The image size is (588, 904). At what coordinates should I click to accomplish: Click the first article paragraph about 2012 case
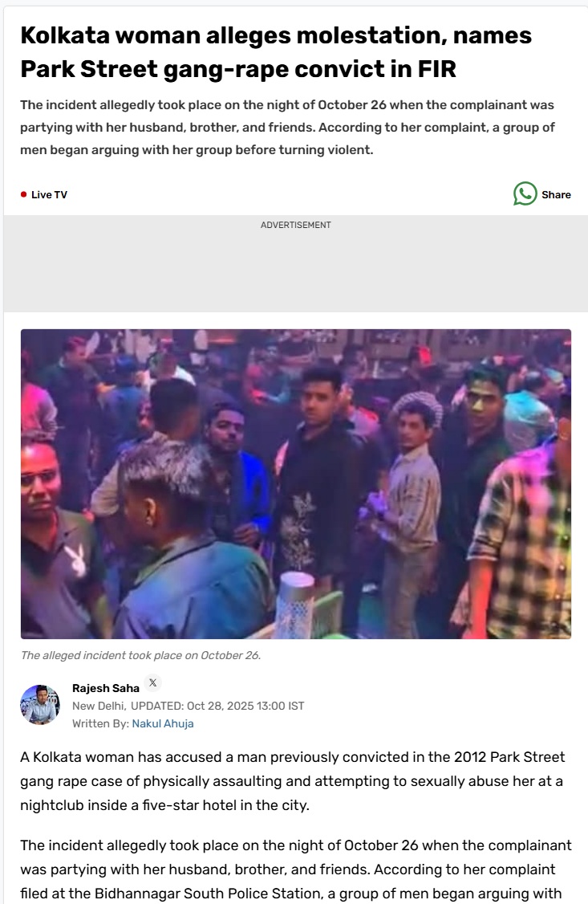(x=293, y=781)
